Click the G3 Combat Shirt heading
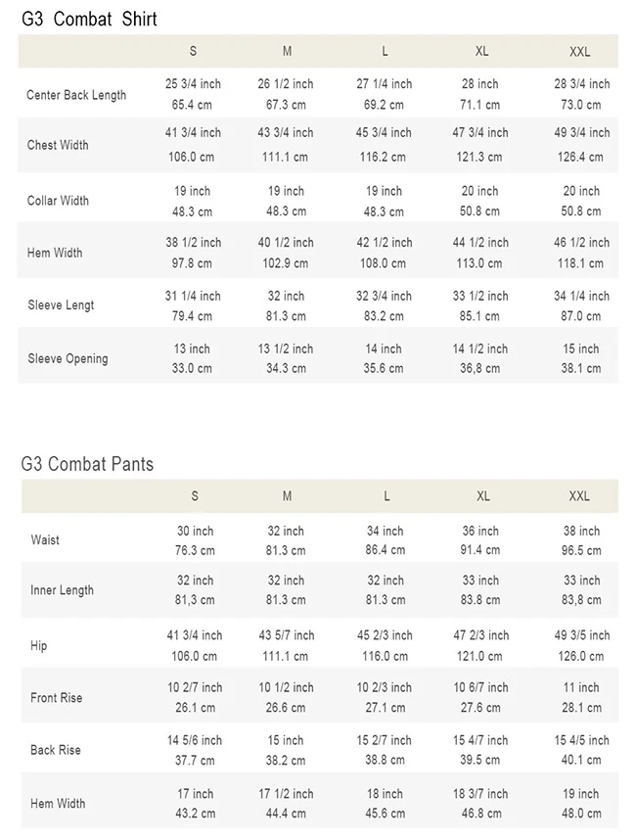This screenshot has width=636, height=840. point(89,20)
